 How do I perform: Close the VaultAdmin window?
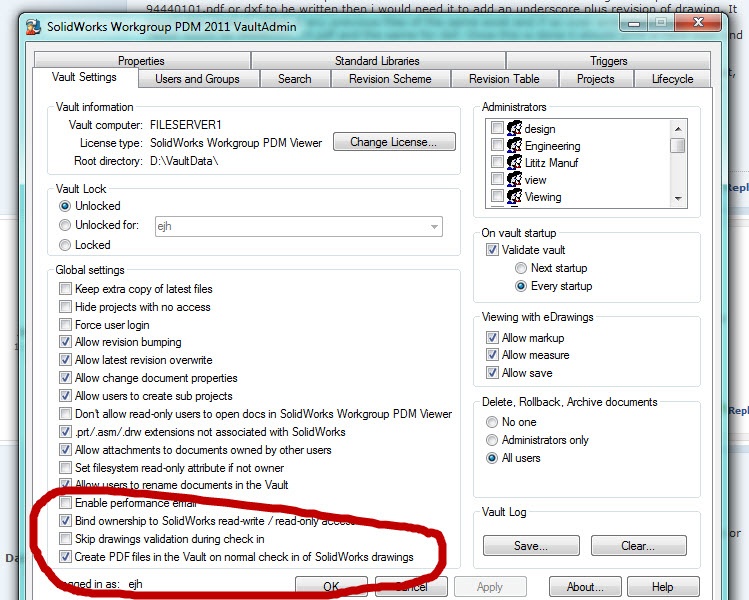tap(698, 22)
